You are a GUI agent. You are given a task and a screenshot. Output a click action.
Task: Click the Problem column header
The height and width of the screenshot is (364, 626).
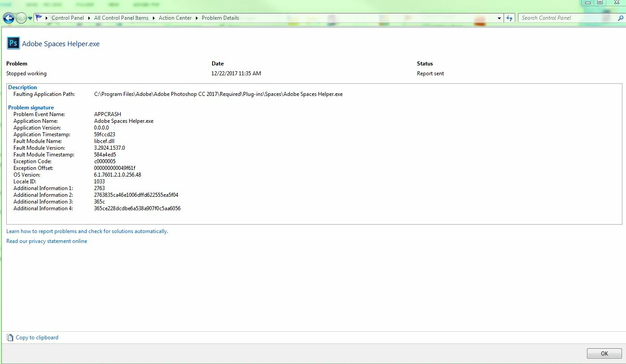pos(17,64)
